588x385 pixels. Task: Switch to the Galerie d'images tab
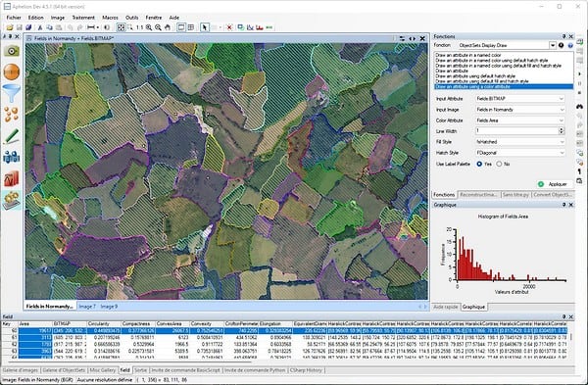coord(21,370)
